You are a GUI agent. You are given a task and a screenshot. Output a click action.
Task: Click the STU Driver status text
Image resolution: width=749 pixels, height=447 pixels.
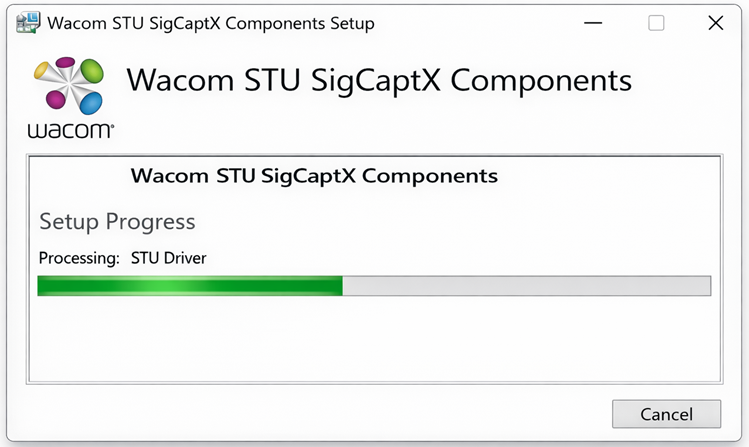click(x=169, y=258)
